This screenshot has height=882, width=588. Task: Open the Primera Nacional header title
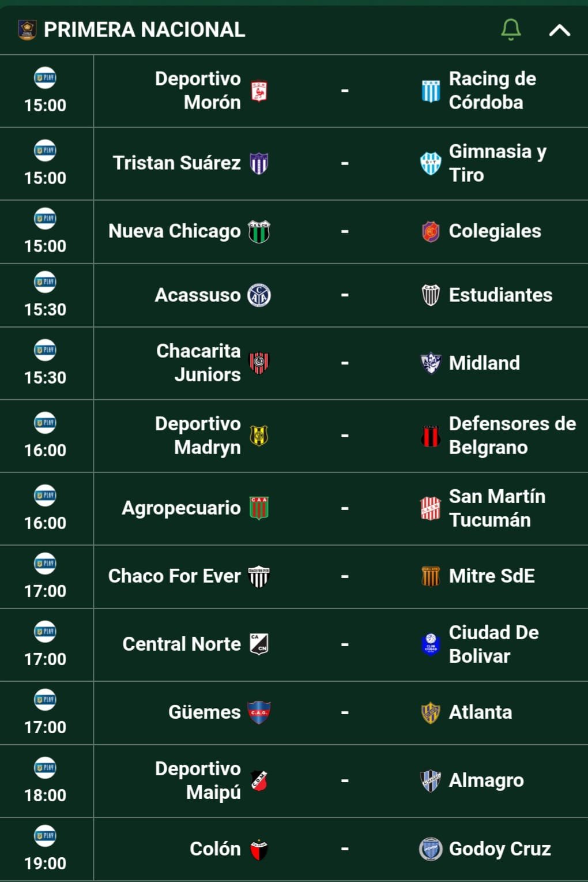145,30
